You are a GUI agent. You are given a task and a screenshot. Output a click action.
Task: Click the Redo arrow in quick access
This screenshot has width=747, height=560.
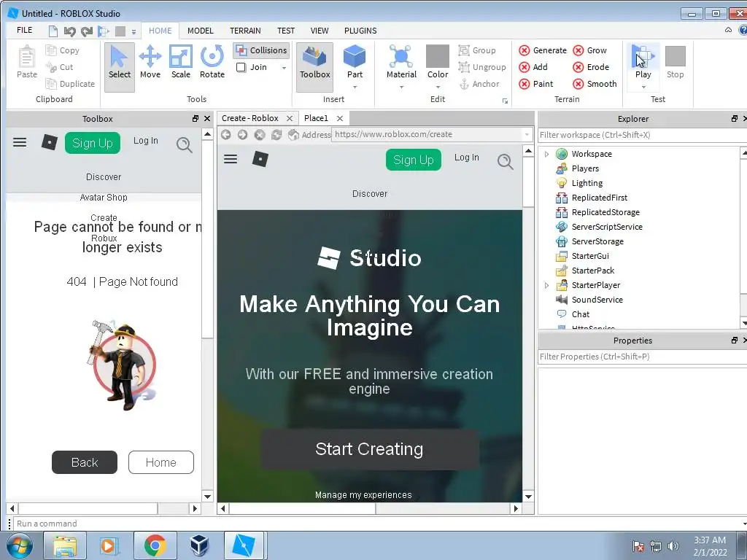pyautogui.click(x=86, y=31)
